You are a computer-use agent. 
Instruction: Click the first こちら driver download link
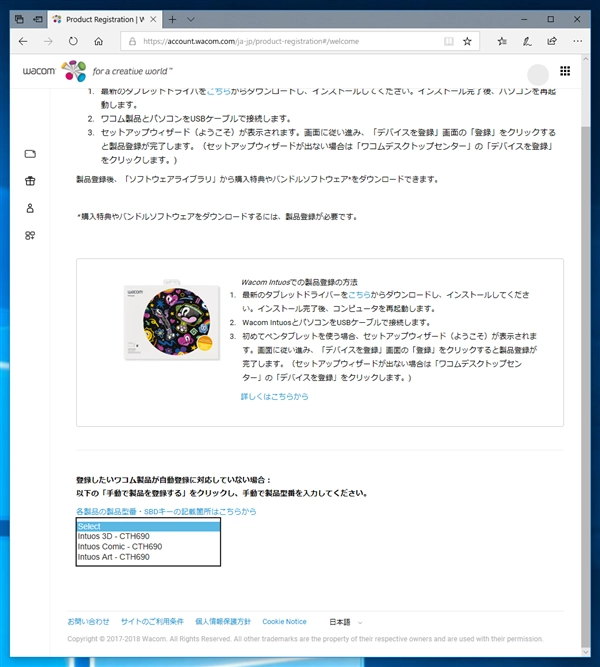(218, 91)
